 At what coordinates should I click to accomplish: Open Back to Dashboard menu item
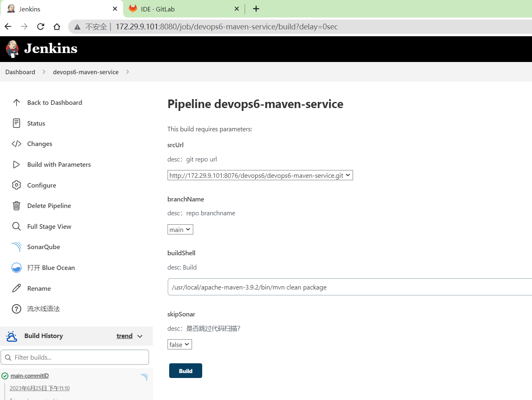point(55,102)
